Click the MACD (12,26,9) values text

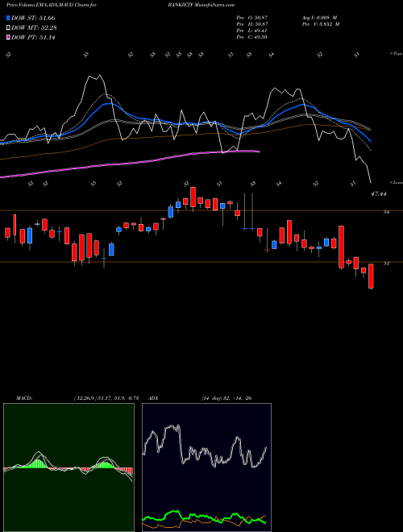click(106, 398)
